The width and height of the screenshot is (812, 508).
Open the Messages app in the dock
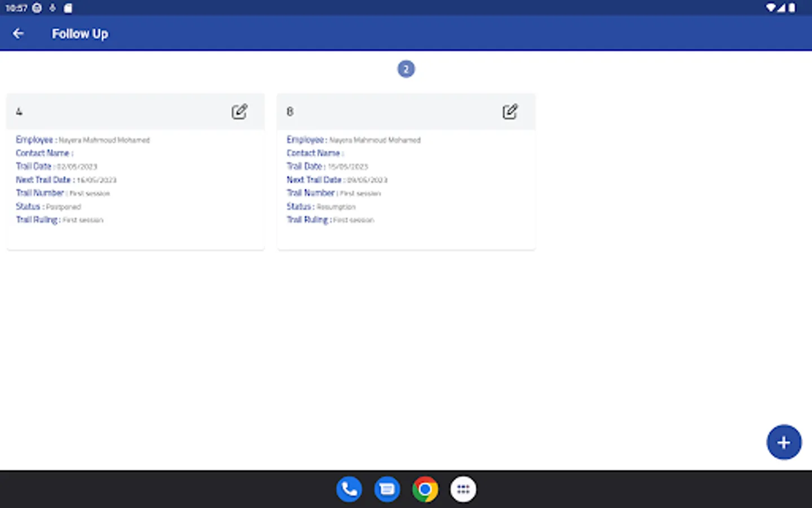387,489
